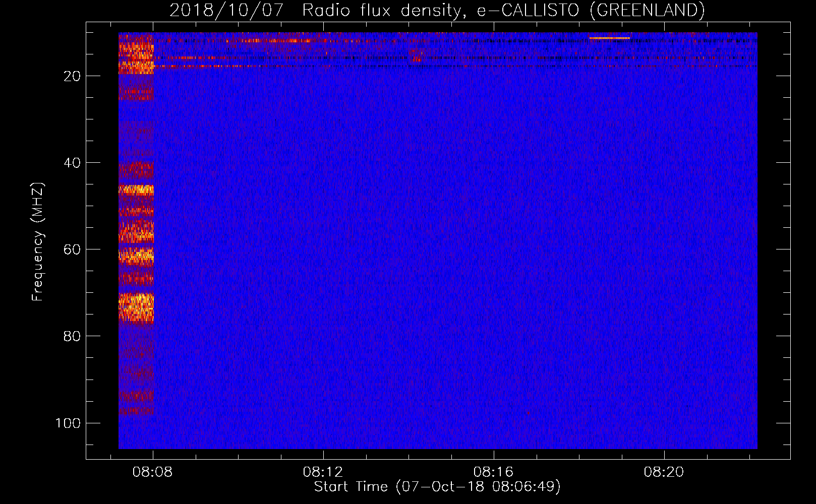Click the short orange line near the top right of the spectrogram

(x=609, y=38)
